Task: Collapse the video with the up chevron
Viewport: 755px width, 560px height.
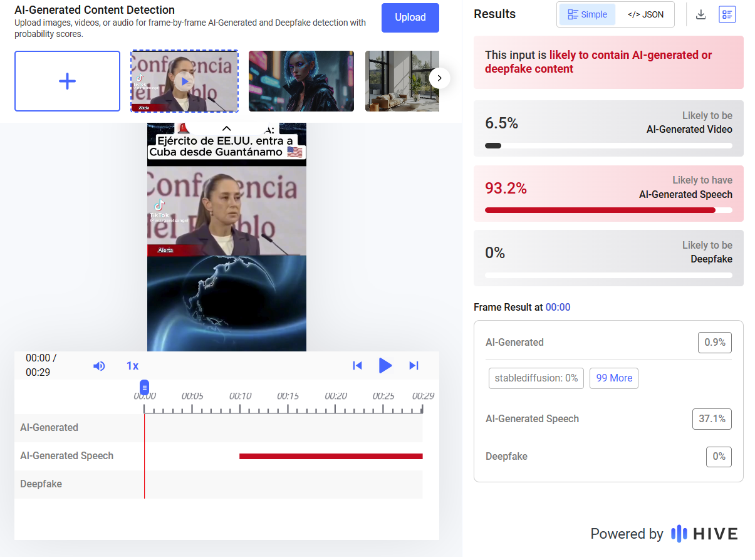Action: coord(227,128)
